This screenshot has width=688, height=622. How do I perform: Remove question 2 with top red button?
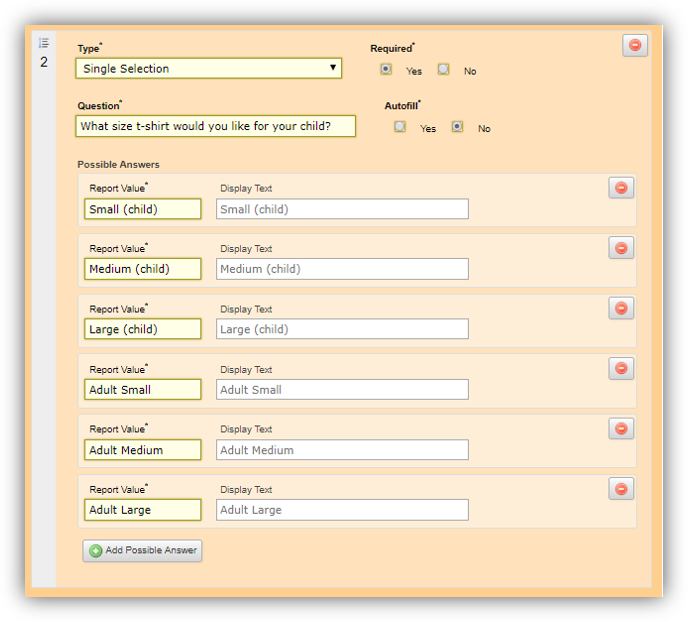pyautogui.click(x=635, y=45)
